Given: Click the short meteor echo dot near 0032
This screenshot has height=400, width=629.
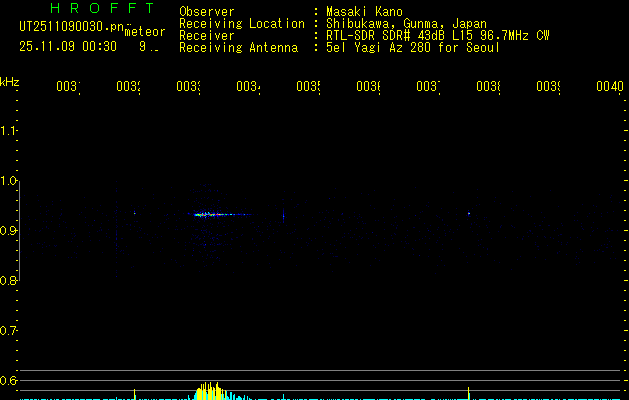Looking at the screenshot, I should (x=134, y=213).
